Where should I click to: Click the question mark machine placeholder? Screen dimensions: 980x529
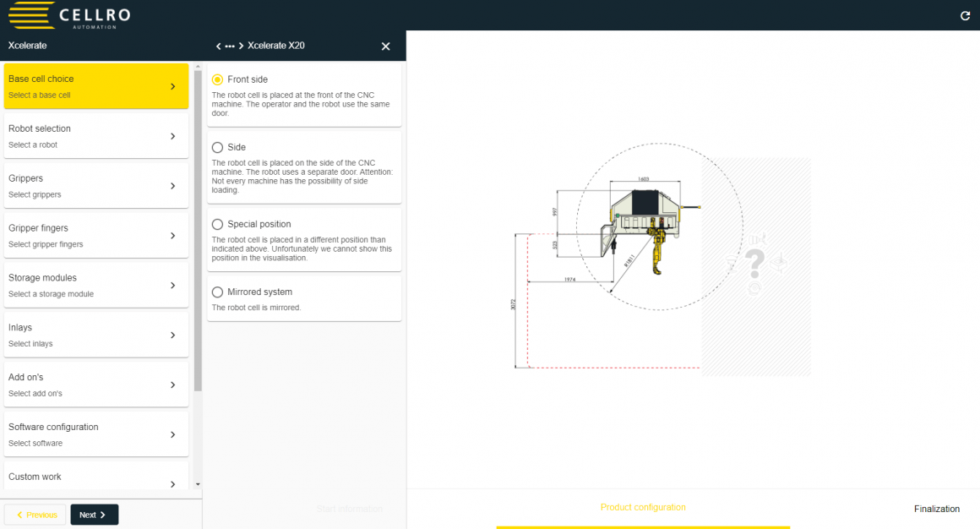tap(755, 264)
